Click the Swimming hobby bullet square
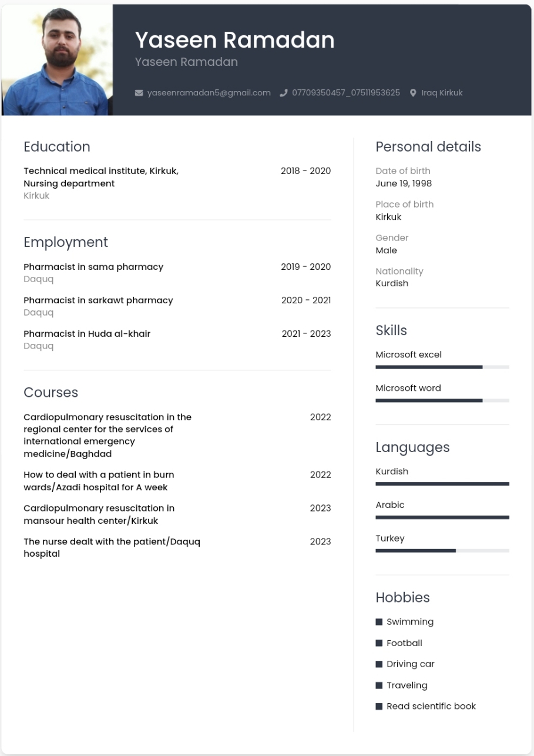This screenshot has height=756, width=534. (379, 622)
